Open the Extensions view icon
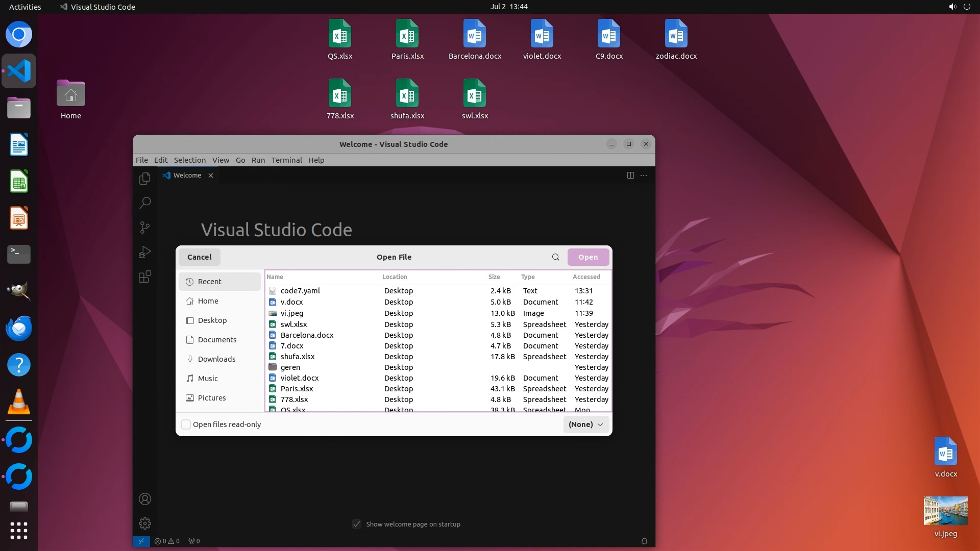The width and height of the screenshot is (980, 551). coord(145,277)
